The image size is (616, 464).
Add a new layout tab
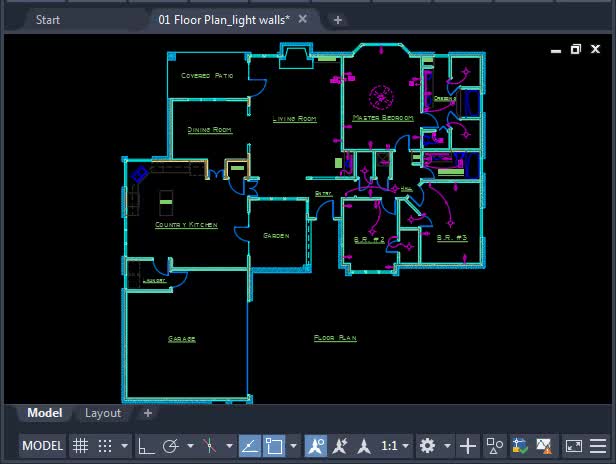pyautogui.click(x=148, y=413)
